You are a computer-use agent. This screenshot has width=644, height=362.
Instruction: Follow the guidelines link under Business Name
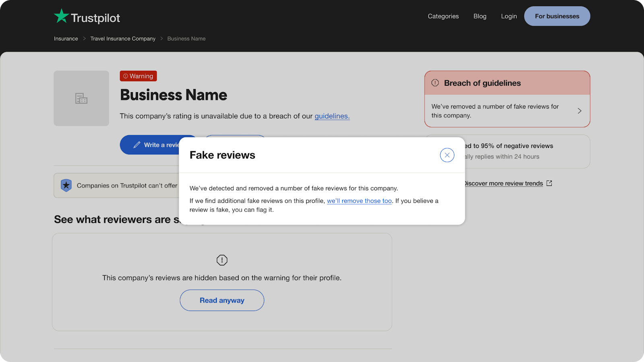click(332, 116)
